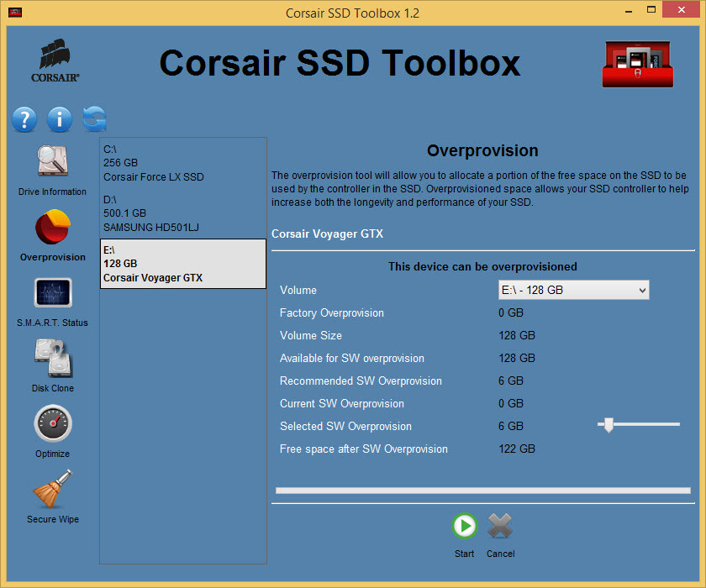706x588 pixels.
Task: Click the green Start play icon
Action: [464, 526]
